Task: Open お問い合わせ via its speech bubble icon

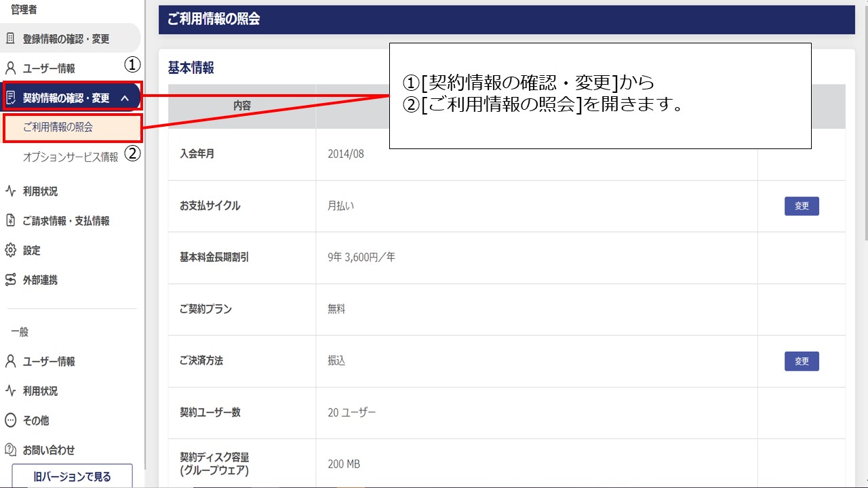Action: pos(12,449)
